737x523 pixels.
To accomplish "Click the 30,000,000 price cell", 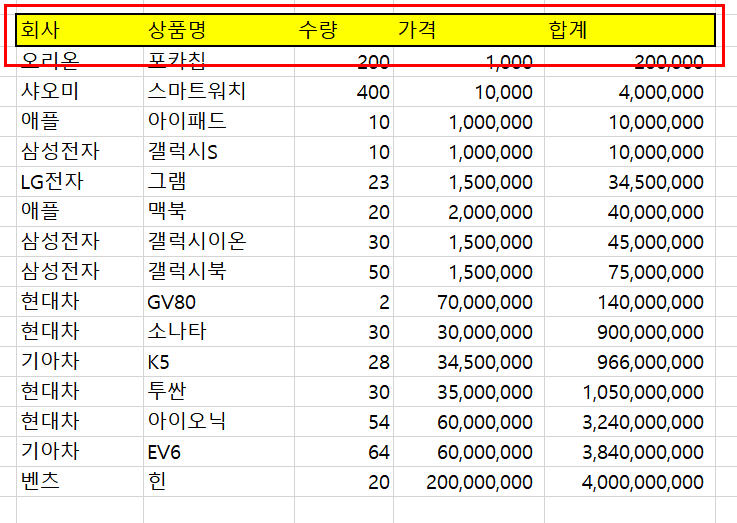I will (469, 332).
